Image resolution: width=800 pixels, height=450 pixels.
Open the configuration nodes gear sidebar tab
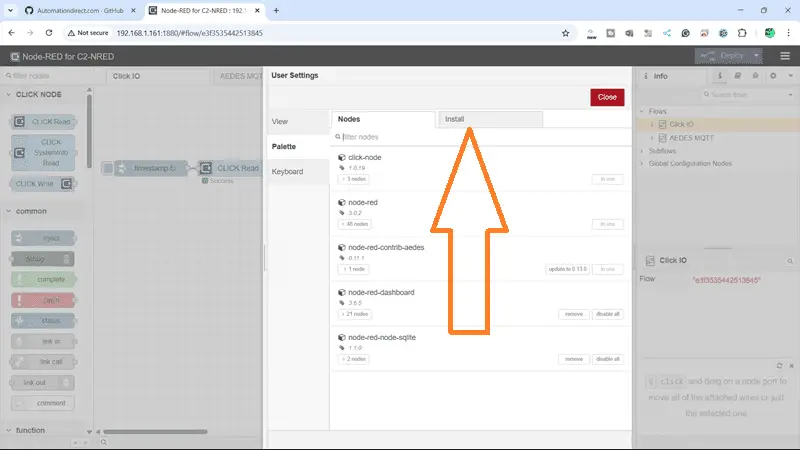pyautogui.click(x=773, y=76)
